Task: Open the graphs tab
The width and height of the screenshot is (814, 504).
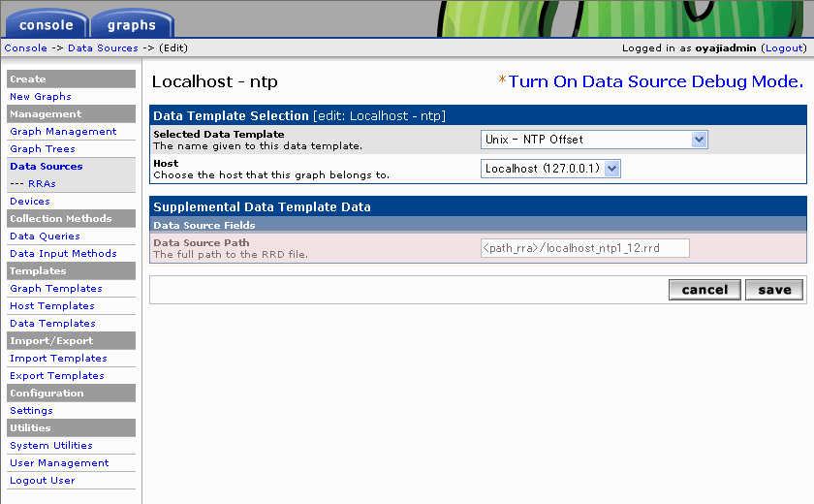Action: point(131,24)
